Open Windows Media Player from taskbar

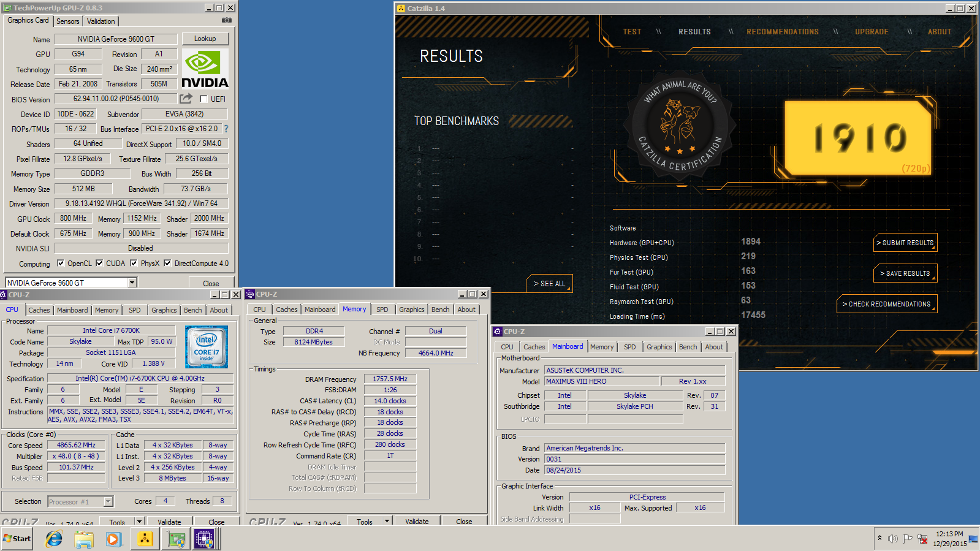tap(113, 539)
